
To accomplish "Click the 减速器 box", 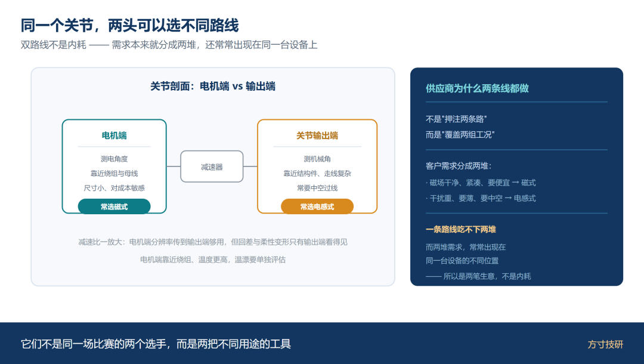I will coord(212,167).
